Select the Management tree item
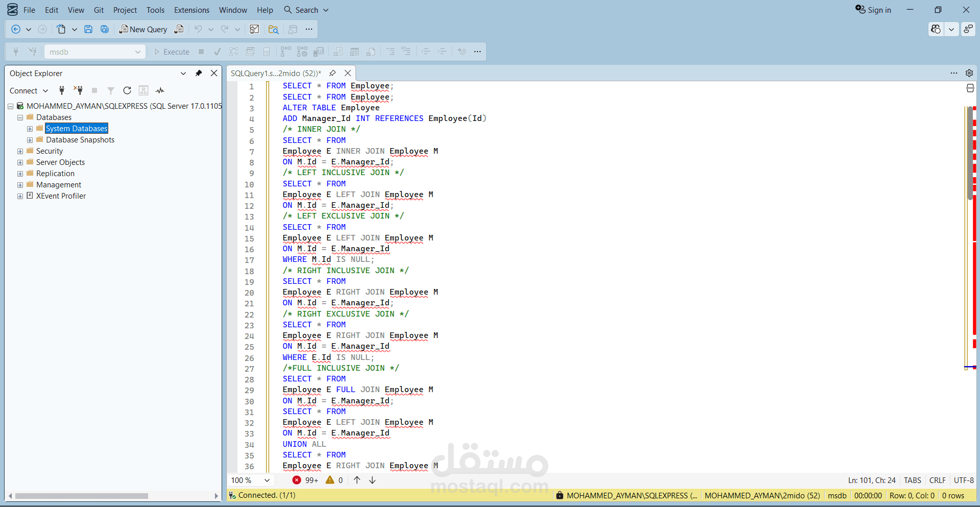The height and width of the screenshot is (507, 980). point(59,185)
